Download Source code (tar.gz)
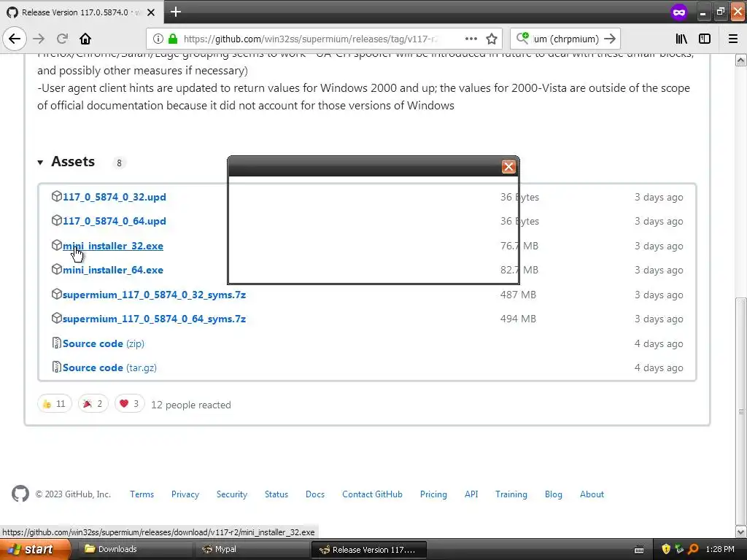 click(x=109, y=367)
